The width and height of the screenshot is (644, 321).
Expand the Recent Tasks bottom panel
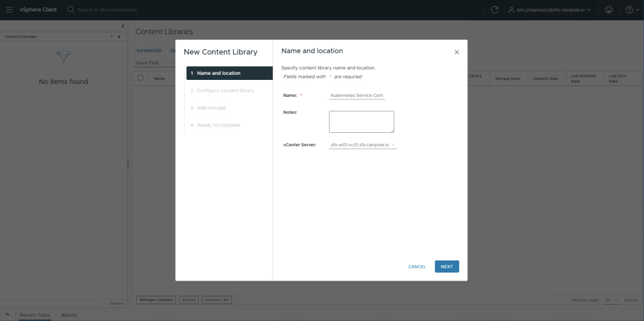(7, 314)
